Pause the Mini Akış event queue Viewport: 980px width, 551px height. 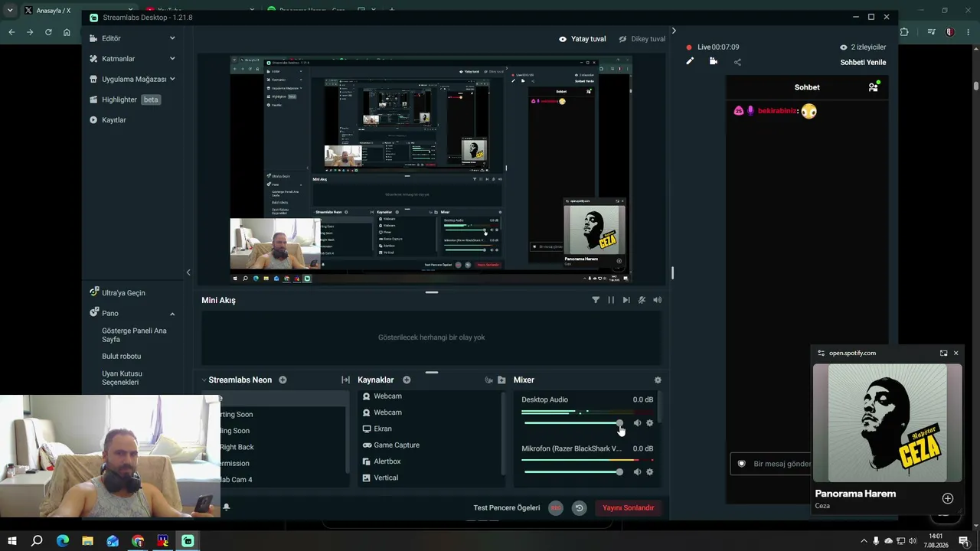click(x=611, y=300)
